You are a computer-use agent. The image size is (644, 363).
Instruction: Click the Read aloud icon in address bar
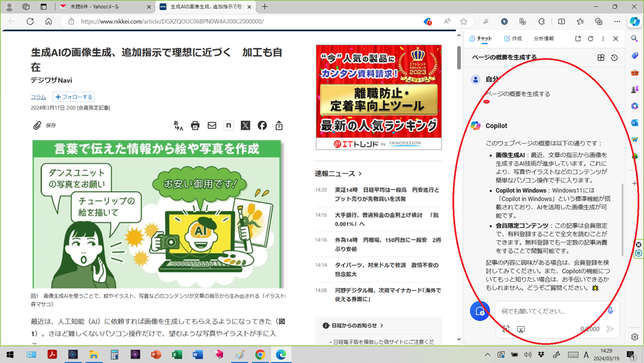coord(447,21)
